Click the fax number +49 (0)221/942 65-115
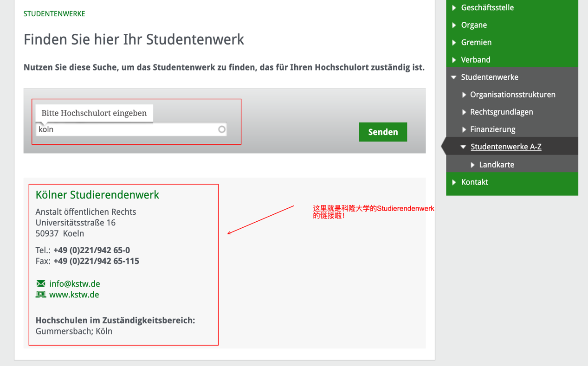 (x=96, y=261)
